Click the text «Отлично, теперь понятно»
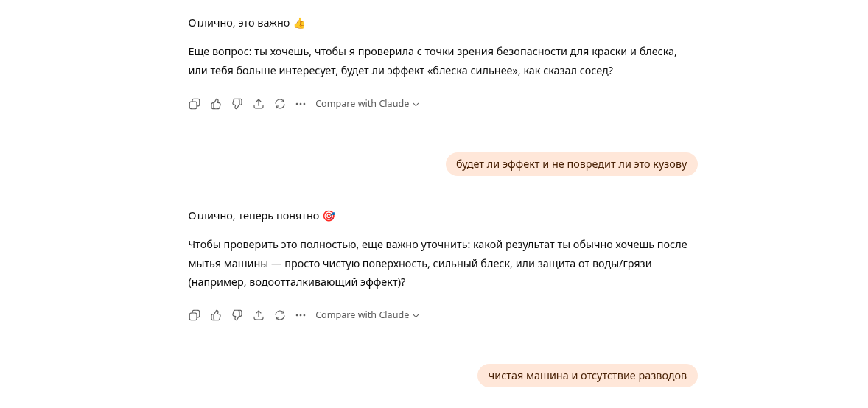The height and width of the screenshot is (408, 868). click(253, 216)
